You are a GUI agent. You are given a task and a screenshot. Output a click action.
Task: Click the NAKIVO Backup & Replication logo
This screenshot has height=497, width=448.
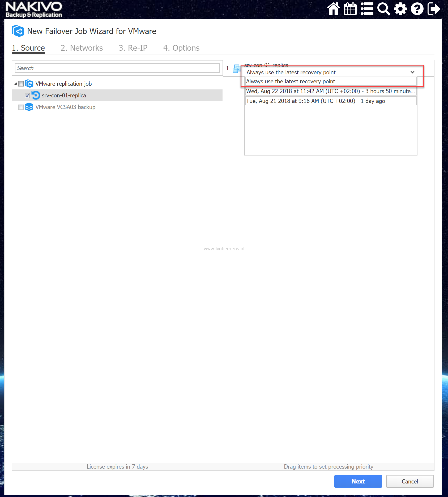pyautogui.click(x=34, y=10)
